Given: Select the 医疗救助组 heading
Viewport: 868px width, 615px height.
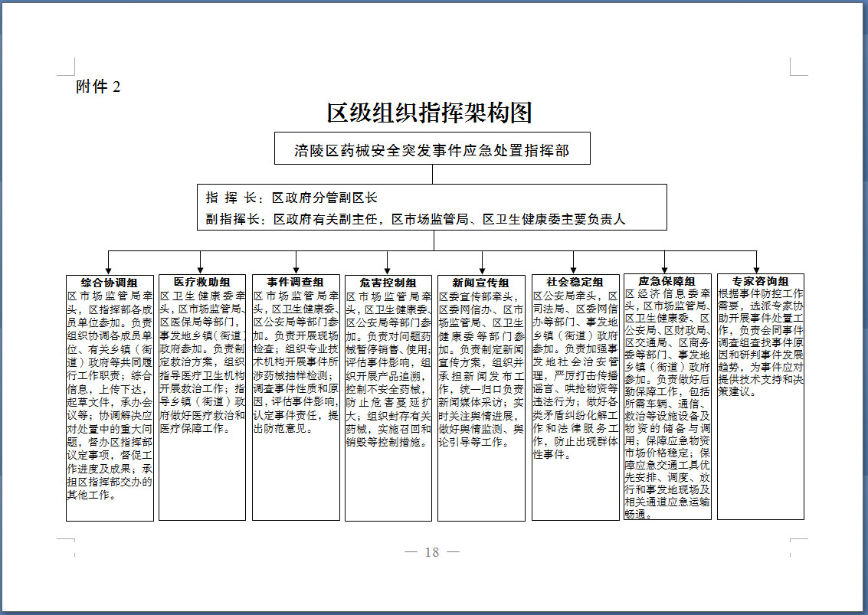Looking at the screenshot, I should [x=202, y=283].
